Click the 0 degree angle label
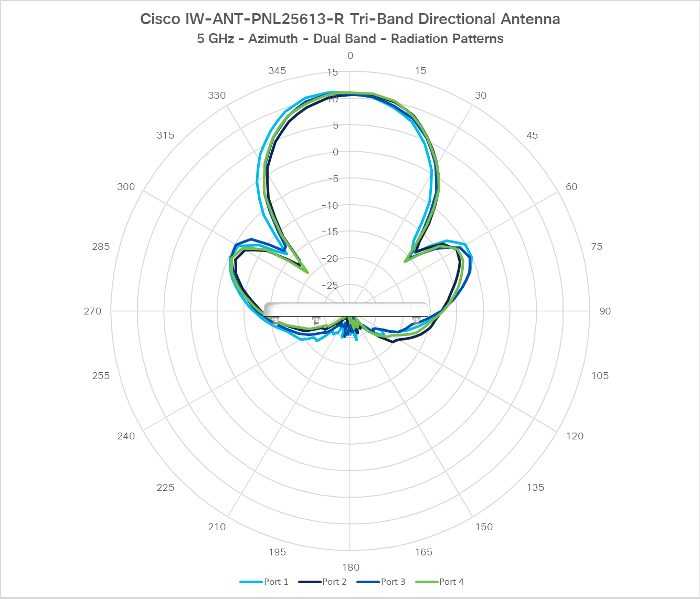Screen dimensions: 700x599 (351, 56)
